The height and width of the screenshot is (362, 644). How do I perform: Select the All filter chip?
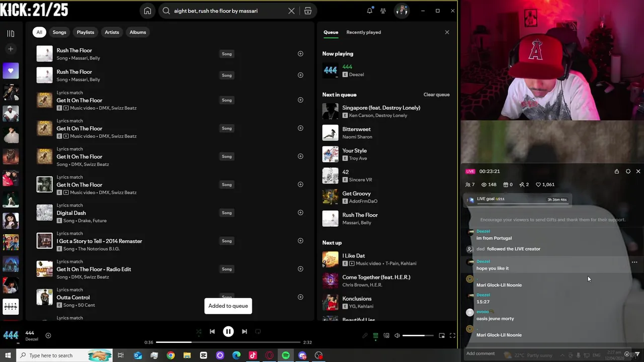pos(39,32)
